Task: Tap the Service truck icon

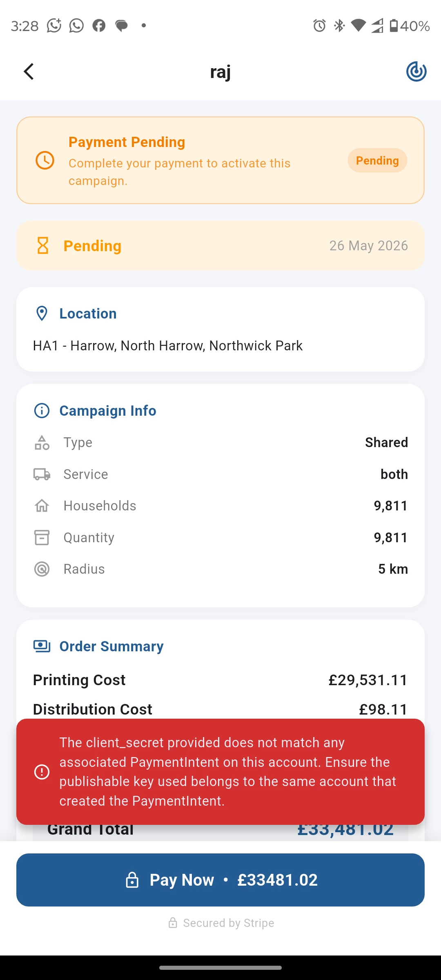Action: [42, 474]
